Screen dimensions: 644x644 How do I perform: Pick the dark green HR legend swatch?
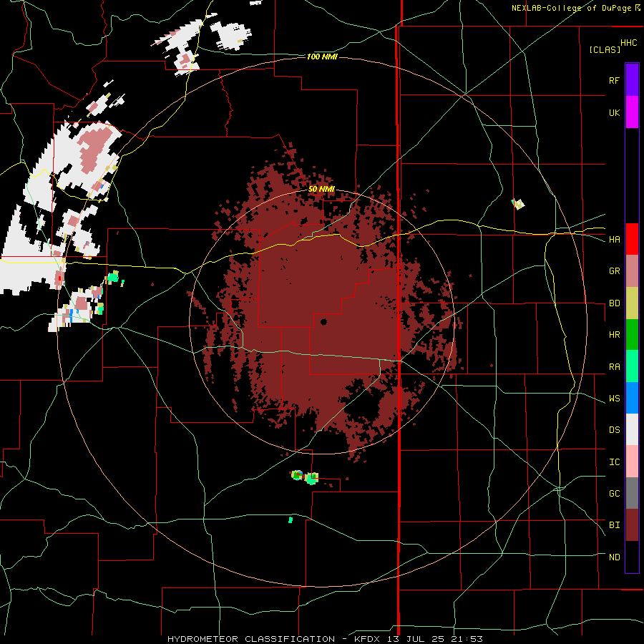(632, 335)
